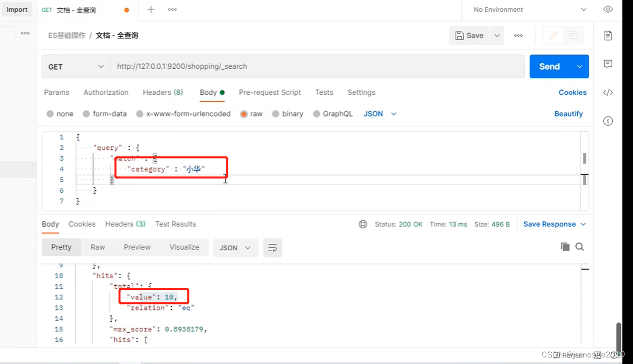Switch to the request Body tab

212,92
